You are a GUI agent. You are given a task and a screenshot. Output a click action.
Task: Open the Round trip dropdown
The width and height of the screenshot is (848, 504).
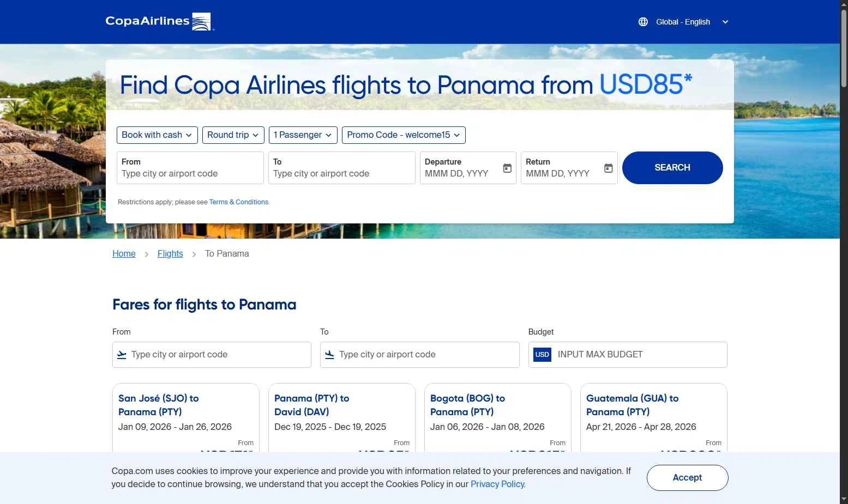click(x=233, y=135)
